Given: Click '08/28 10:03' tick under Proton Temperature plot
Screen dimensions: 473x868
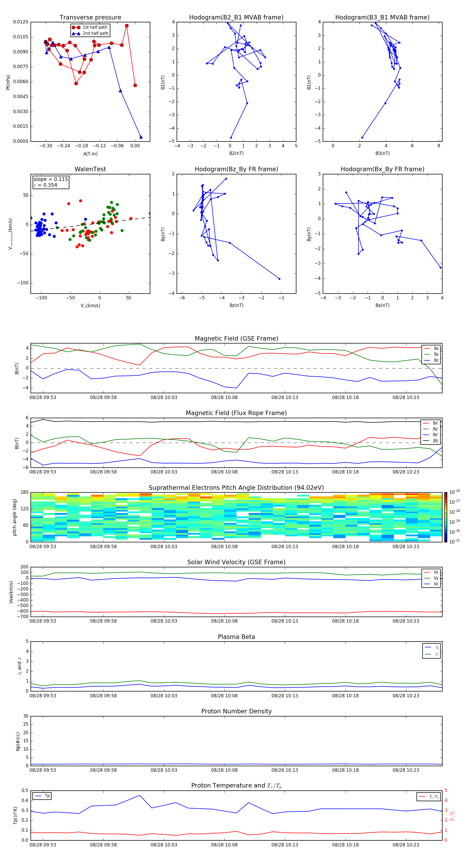Looking at the screenshot, I should (164, 845).
